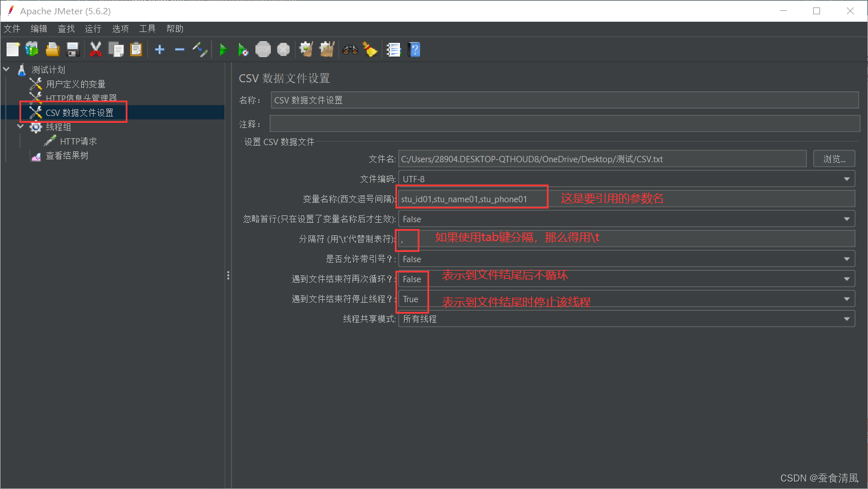
Task: Expand all nodes with plus icon
Action: (x=160, y=50)
